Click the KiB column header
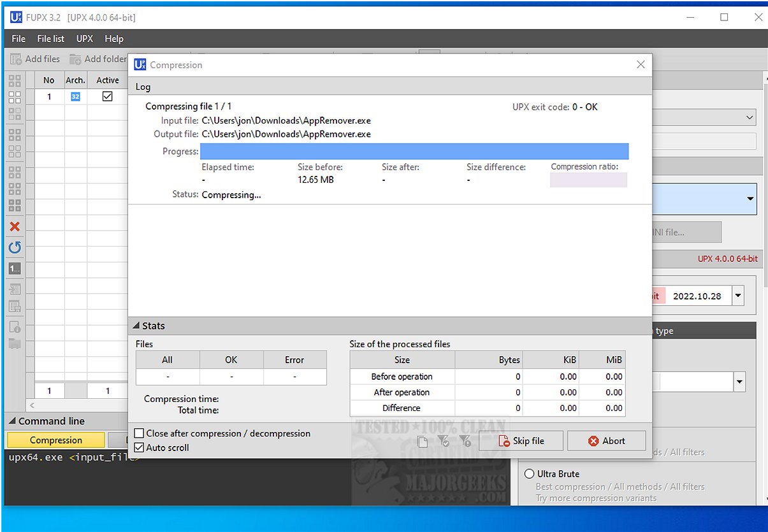768x532 pixels. coord(551,360)
